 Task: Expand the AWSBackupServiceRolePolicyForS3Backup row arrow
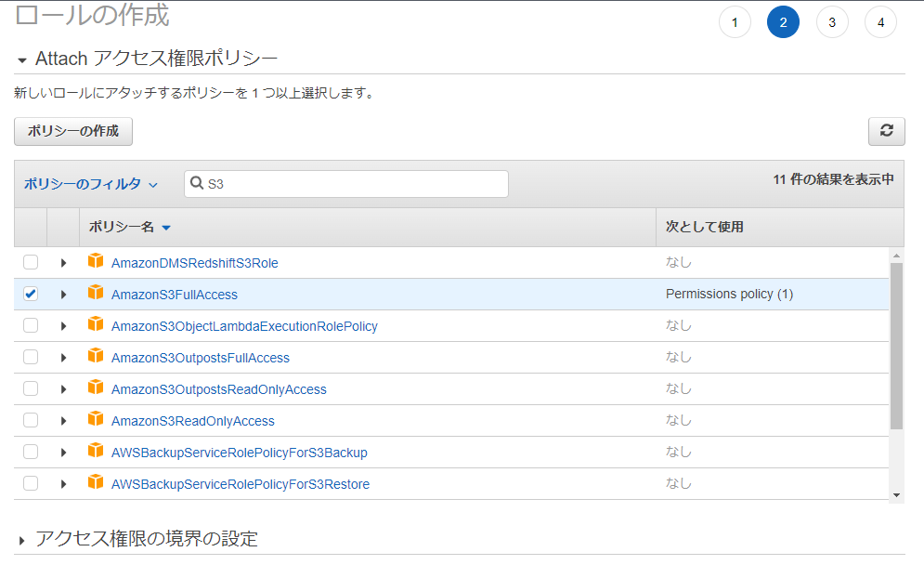(63, 453)
